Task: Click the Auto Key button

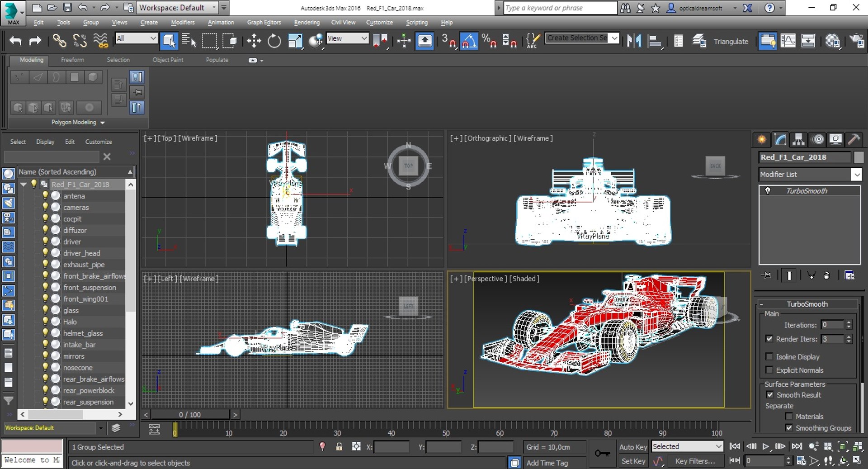Action: 633,447
